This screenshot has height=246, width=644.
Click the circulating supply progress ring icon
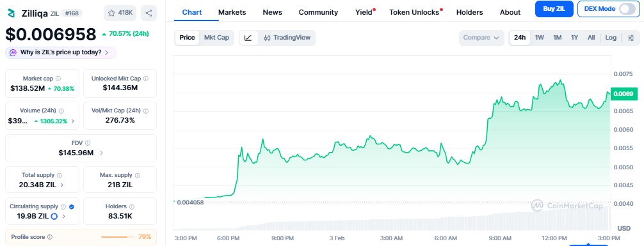pyautogui.click(x=54, y=216)
